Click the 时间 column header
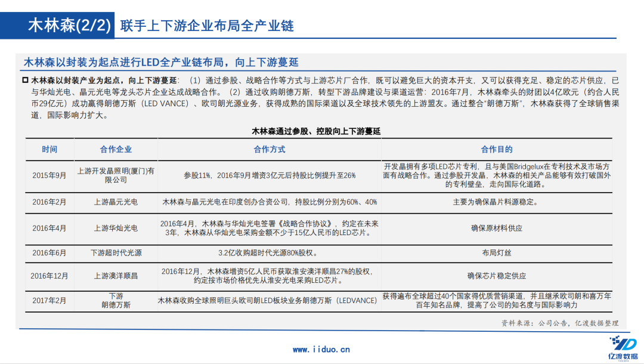Viewport: 644px width, 364px height. tap(49, 150)
